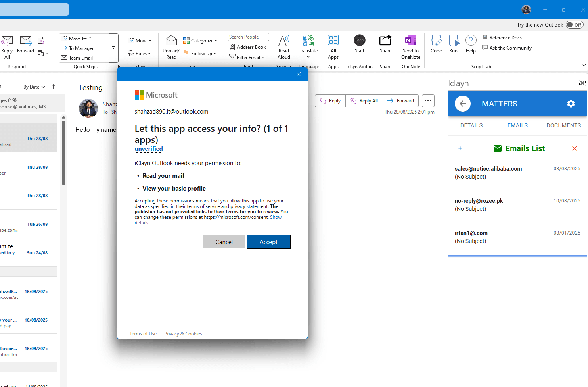Image resolution: width=588 pixels, height=387 pixels.
Task: Open no-reply@rozee.pk email entry
Action: pos(517,205)
